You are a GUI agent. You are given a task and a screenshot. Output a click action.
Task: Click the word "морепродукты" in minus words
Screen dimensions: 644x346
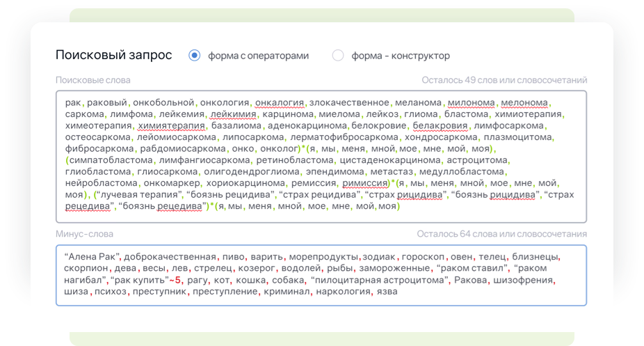[x=323, y=257]
